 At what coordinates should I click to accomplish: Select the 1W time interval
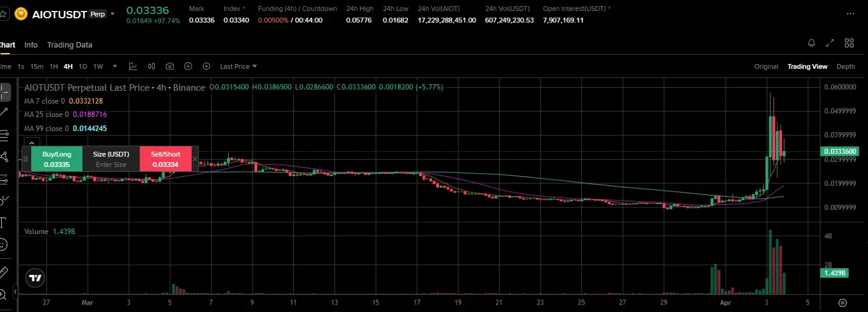pyautogui.click(x=98, y=66)
